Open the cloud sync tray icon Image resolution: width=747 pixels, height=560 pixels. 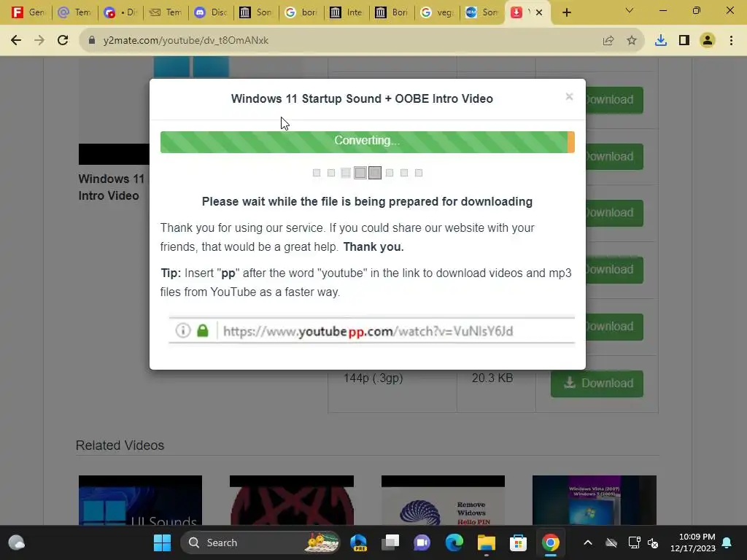611,542
